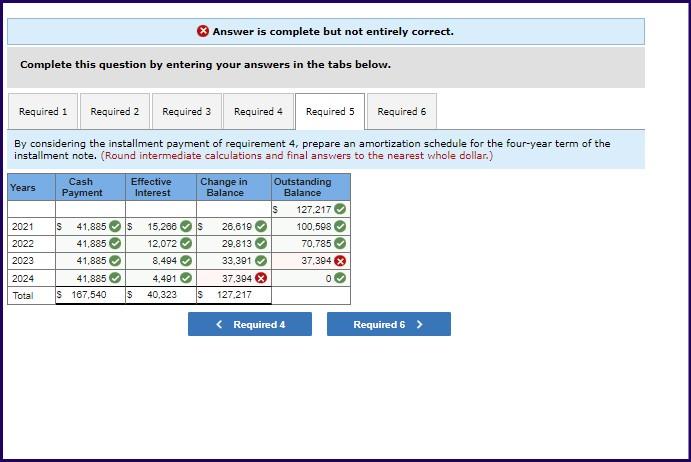Click the total change in balance 127,217
The image size is (691, 462).
point(234,295)
